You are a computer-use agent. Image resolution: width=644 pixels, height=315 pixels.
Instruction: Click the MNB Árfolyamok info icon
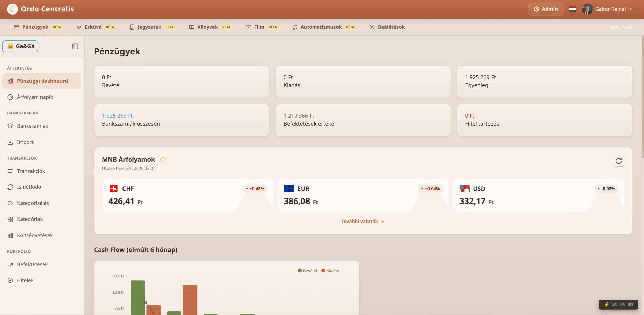163,160
